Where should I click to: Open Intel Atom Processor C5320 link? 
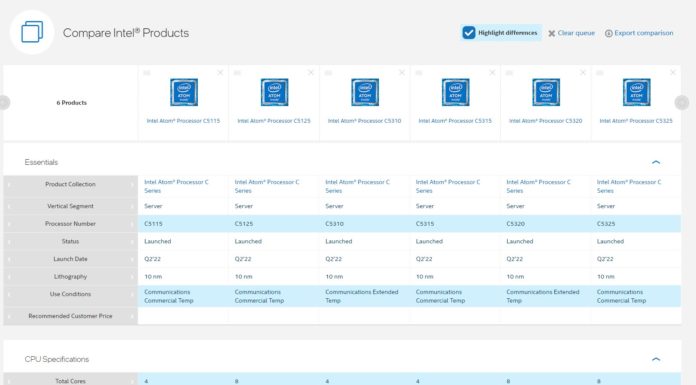pyautogui.click(x=546, y=121)
